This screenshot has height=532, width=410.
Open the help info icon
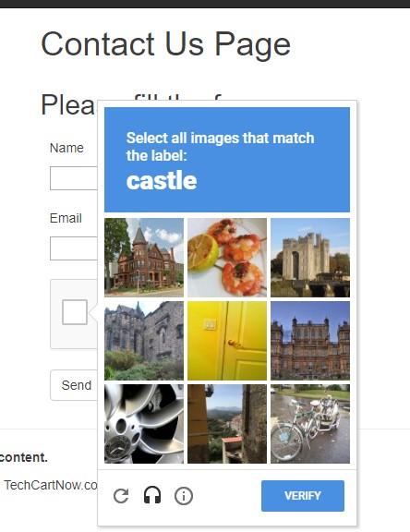(x=184, y=496)
